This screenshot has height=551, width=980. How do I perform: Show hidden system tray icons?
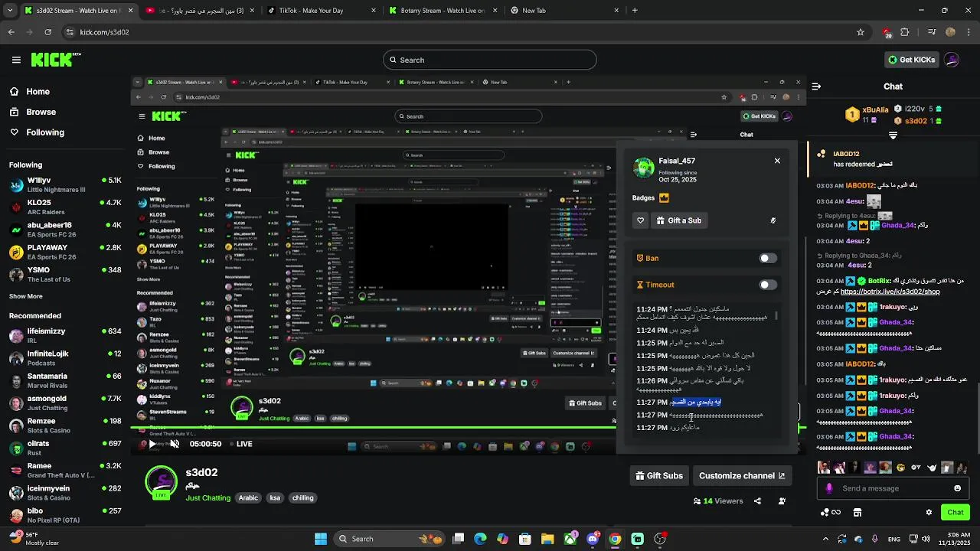(825, 539)
